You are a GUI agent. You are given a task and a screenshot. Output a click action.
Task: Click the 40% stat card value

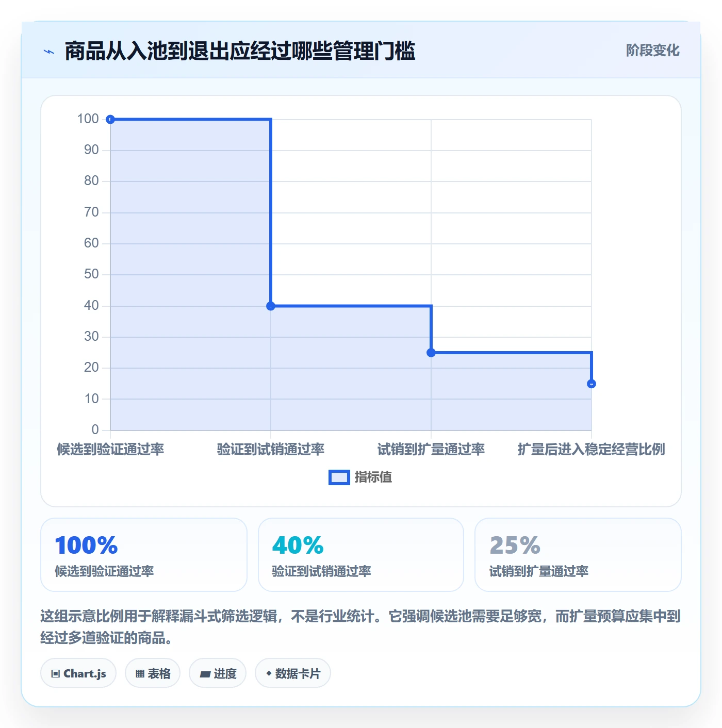click(x=298, y=545)
